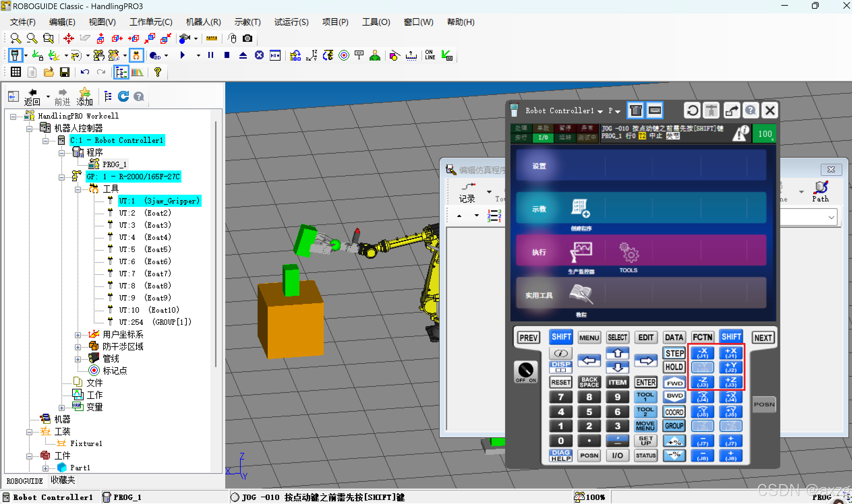Screen dimensions: 852x504
Task: Open the 机器人(R) menu
Action: [203, 23]
